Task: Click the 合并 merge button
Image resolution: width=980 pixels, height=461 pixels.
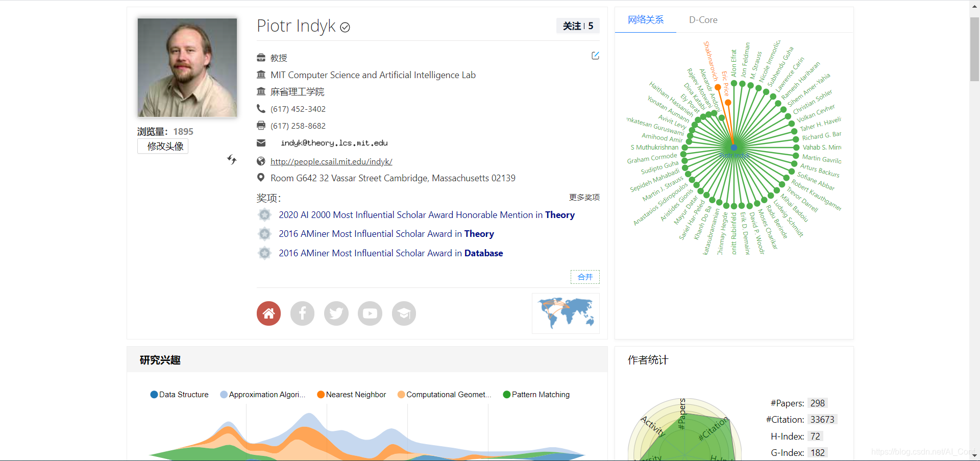Action: [x=585, y=277]
